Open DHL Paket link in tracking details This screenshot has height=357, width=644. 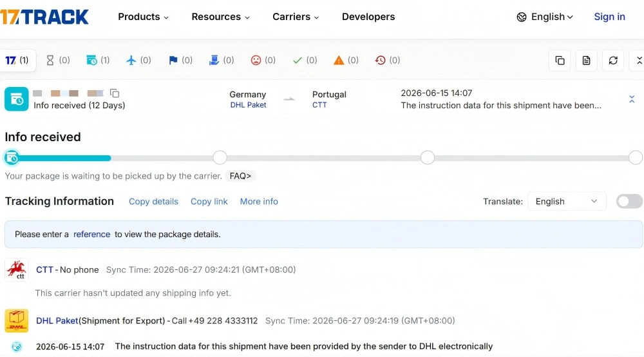pos(57,321)
